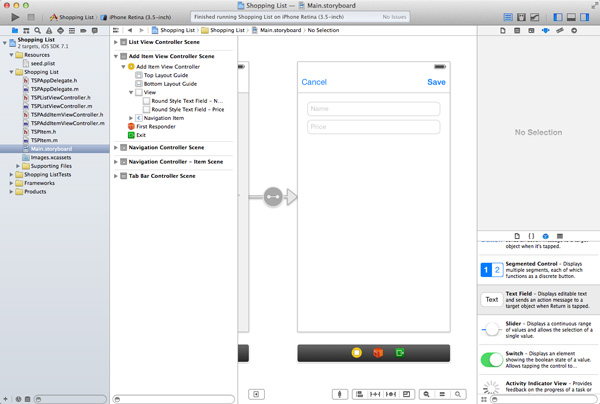Image resolution: width=600 pixels, height=404 pixels.
Task: Click the zoom in canvas button
Action: (x=458, y=394)
